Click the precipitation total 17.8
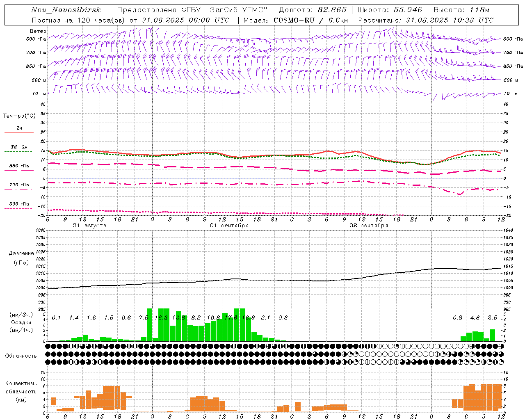Viewport: 525px width, 420px height. click(231, 318)
